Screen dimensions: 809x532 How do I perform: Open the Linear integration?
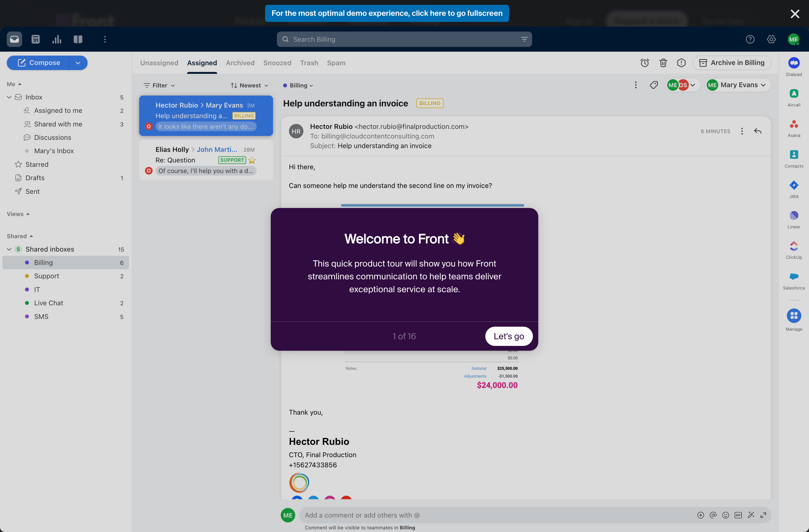[794, 219]
